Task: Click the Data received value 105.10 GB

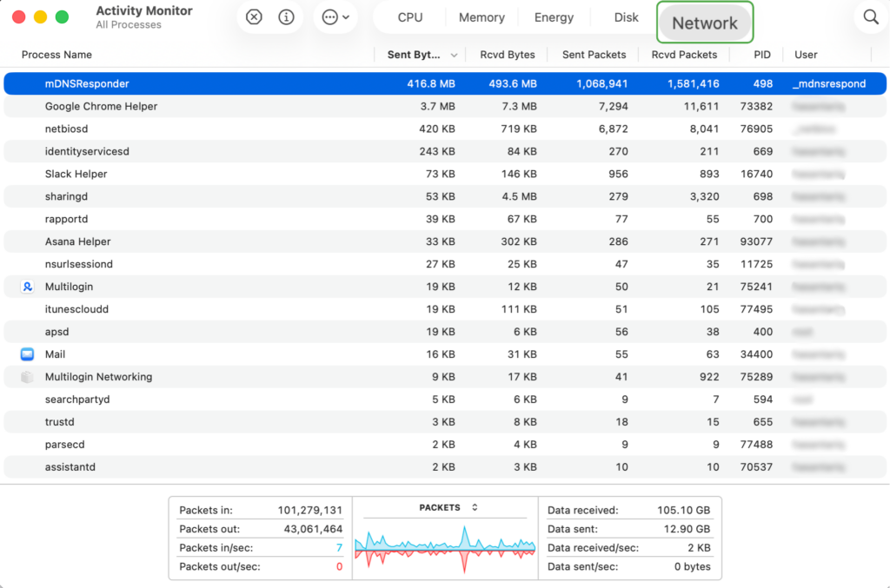Action: click(x=683, y=511)
